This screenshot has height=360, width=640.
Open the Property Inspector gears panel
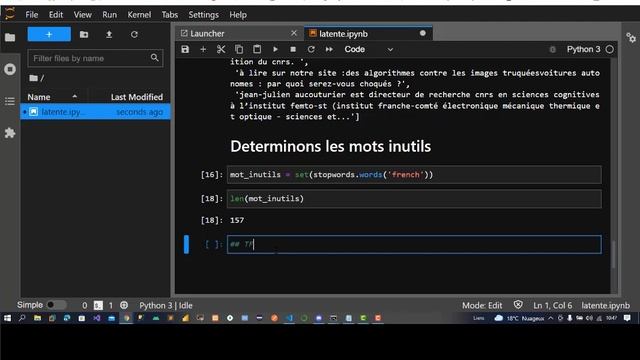point(631,38)
